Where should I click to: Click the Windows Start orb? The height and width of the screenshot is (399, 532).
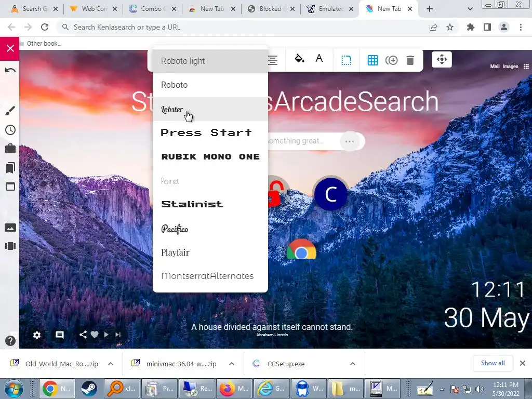click(14, 389)
